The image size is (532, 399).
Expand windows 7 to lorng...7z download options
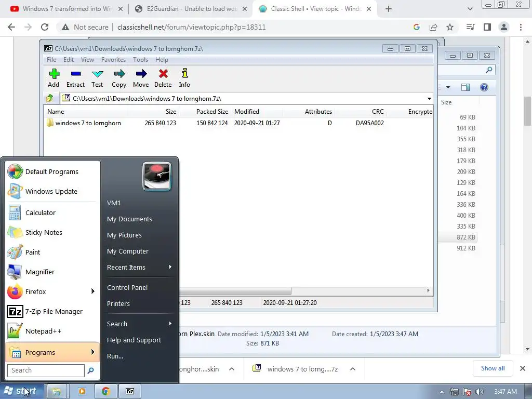[x=353, y=369]
